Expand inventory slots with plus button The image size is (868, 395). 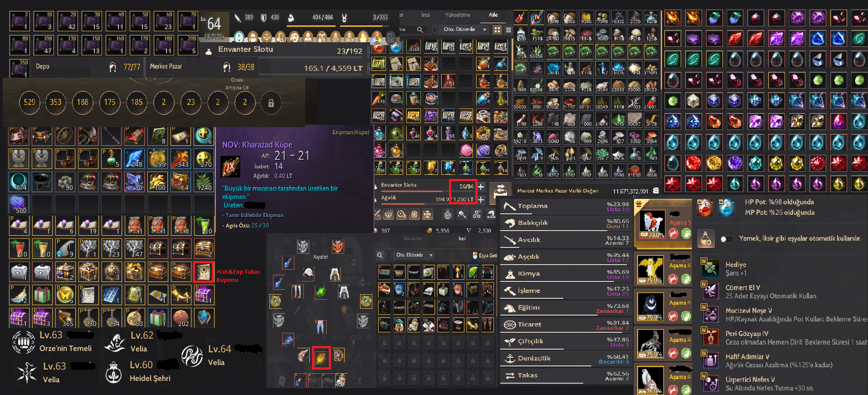481,187
